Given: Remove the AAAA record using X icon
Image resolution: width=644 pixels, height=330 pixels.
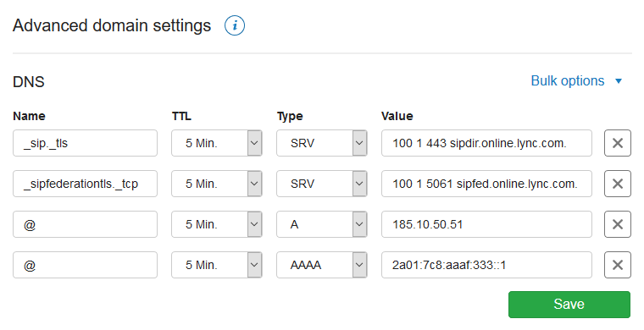Looking at the screenshot, I should click(617, 265).
